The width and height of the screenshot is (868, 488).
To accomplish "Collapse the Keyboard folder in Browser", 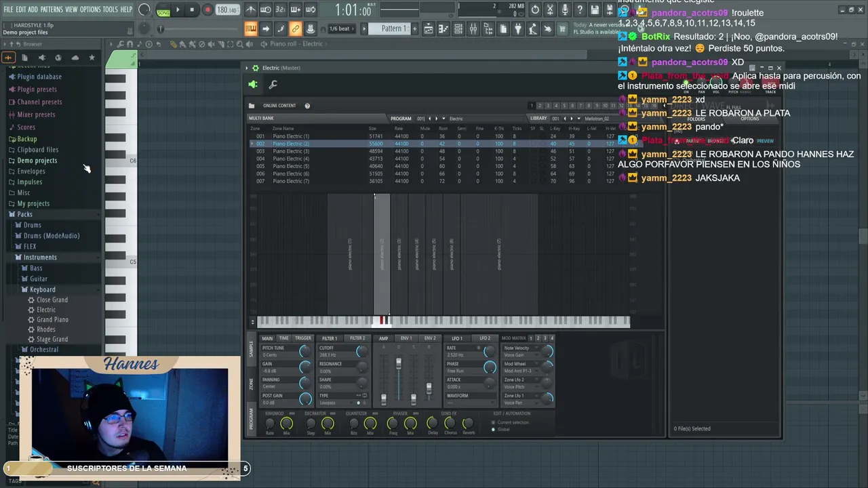I will coord(43,289).
